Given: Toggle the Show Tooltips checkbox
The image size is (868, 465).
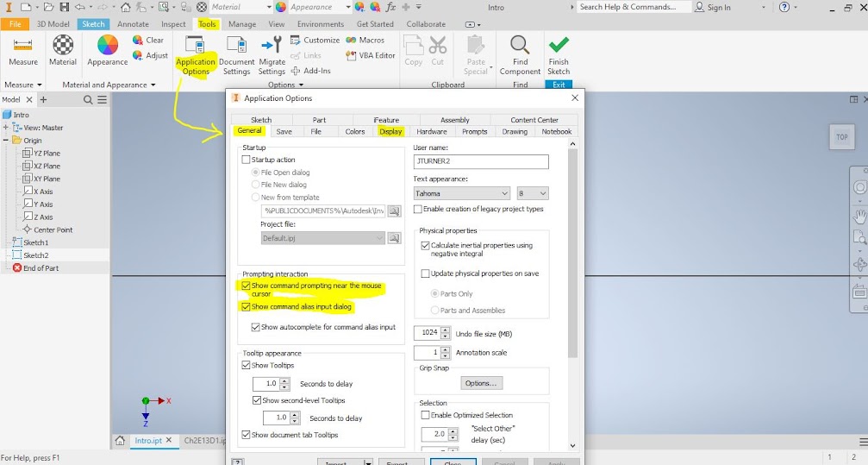Looking at the screenshot, I should tap(246, 365).
